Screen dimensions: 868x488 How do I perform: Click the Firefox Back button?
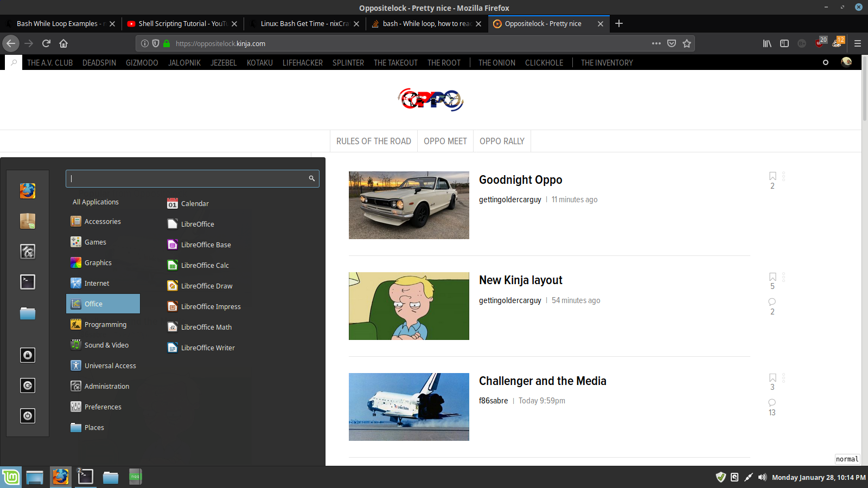click(x=11, y=43)
